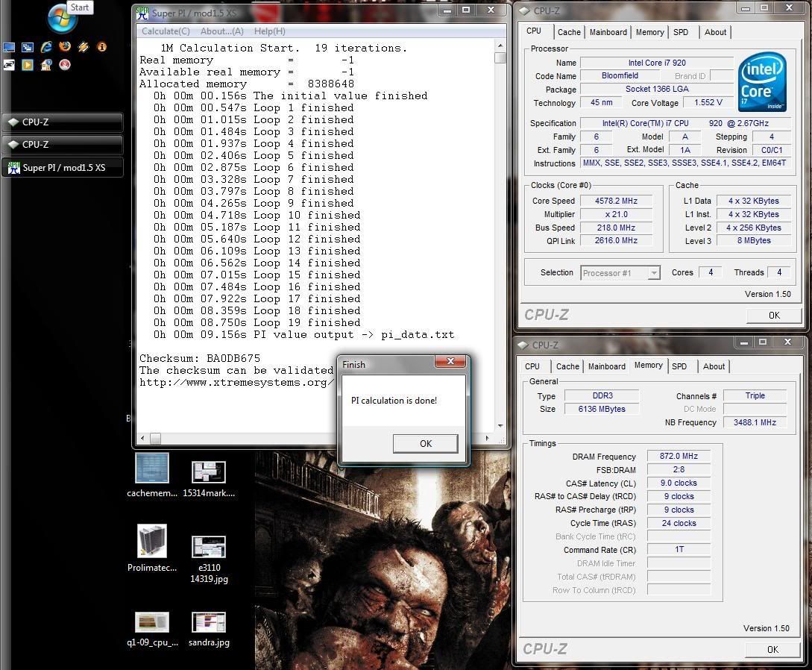This screenshot has height=670, width=812.
Task: Click the 'x 21.0' multiplier value
Action: [x=616, y=214]
